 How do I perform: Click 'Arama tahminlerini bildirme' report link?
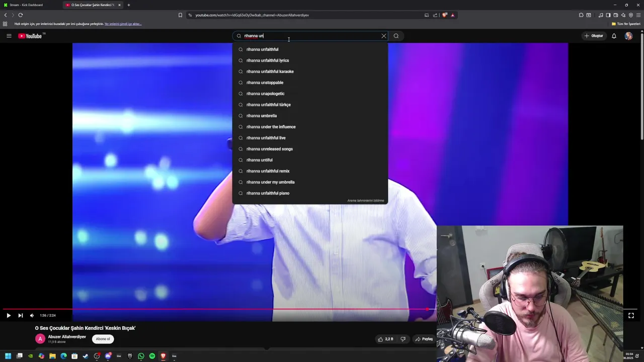click(x=365, y=201)
